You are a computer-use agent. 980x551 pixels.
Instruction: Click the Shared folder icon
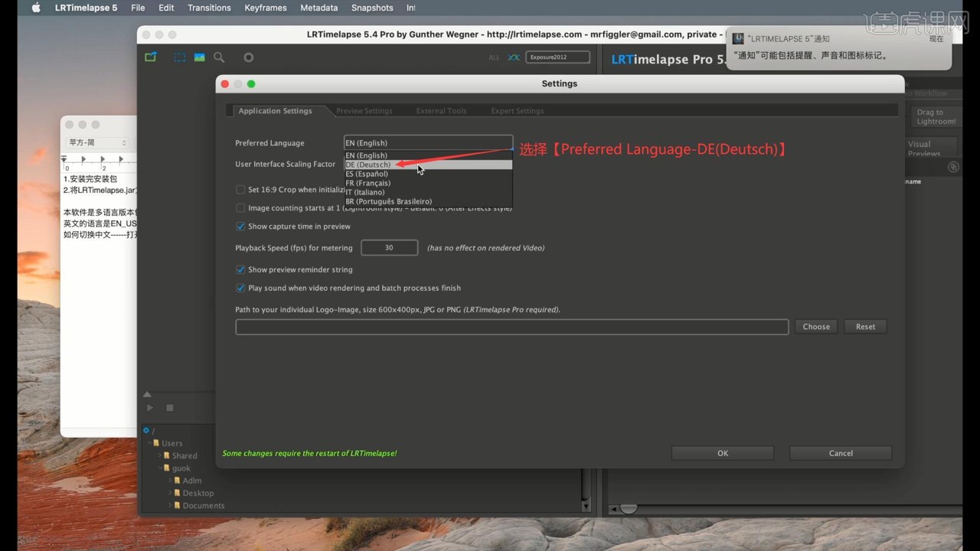(x=167, y=455)
